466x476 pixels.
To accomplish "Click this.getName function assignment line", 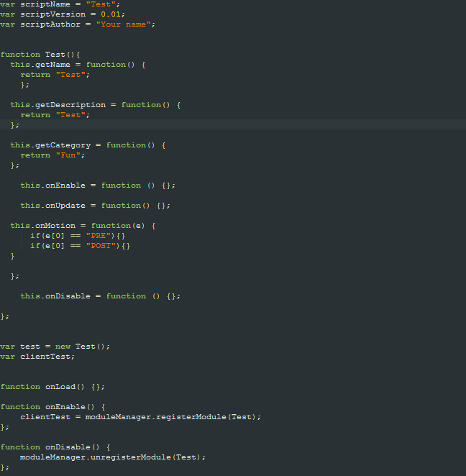I will [78, 65].
